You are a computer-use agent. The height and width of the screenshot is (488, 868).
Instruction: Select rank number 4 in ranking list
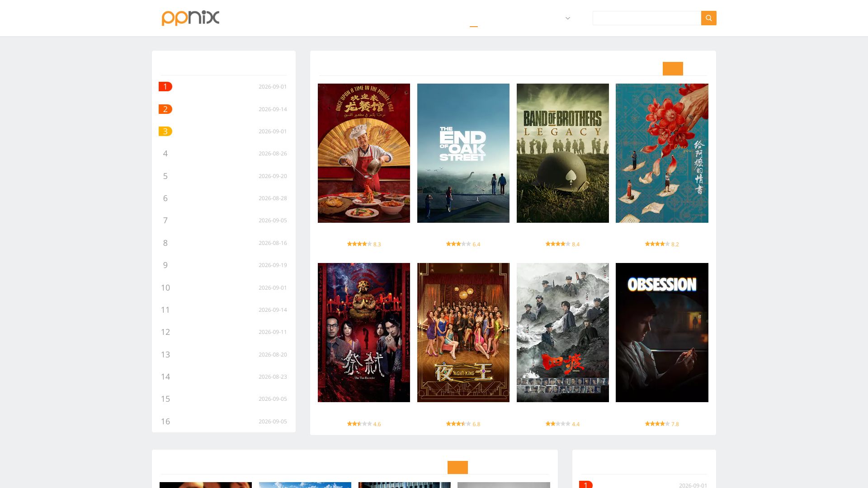[x=165, y=154]
